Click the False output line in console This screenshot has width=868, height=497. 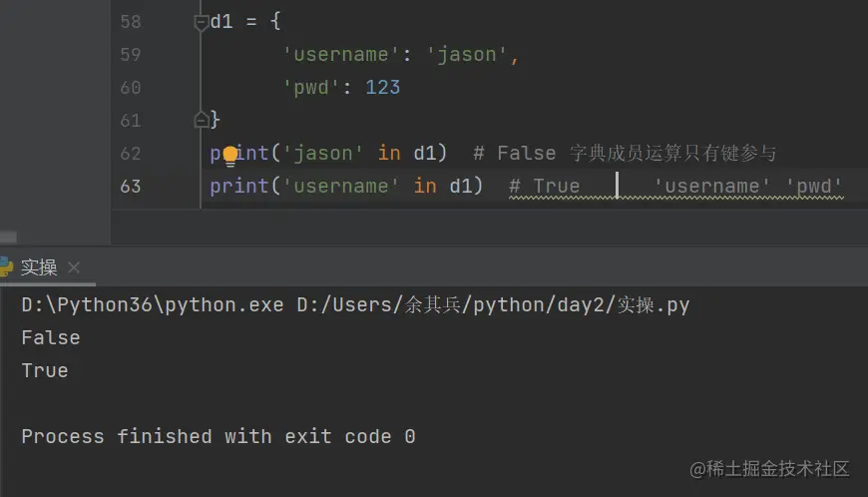pyautogui.click(x=50, y=337)
